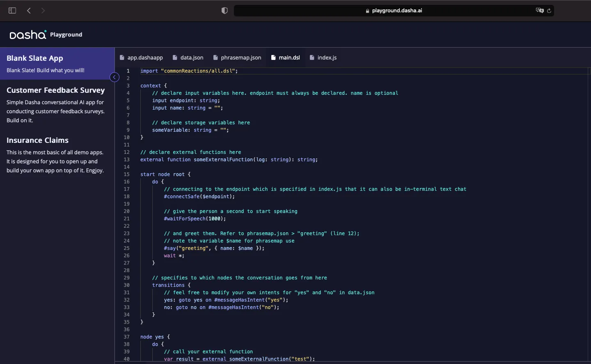Screen dimensions: 591x364
Task: Open the Customer Feedback Survey template
Action: click(57, 105)
